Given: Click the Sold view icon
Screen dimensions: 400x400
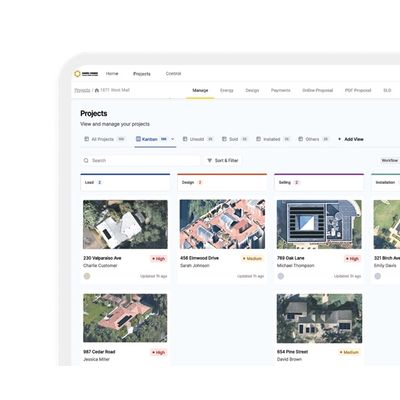Looking at the screenshot, I should (x=224, y=139).
